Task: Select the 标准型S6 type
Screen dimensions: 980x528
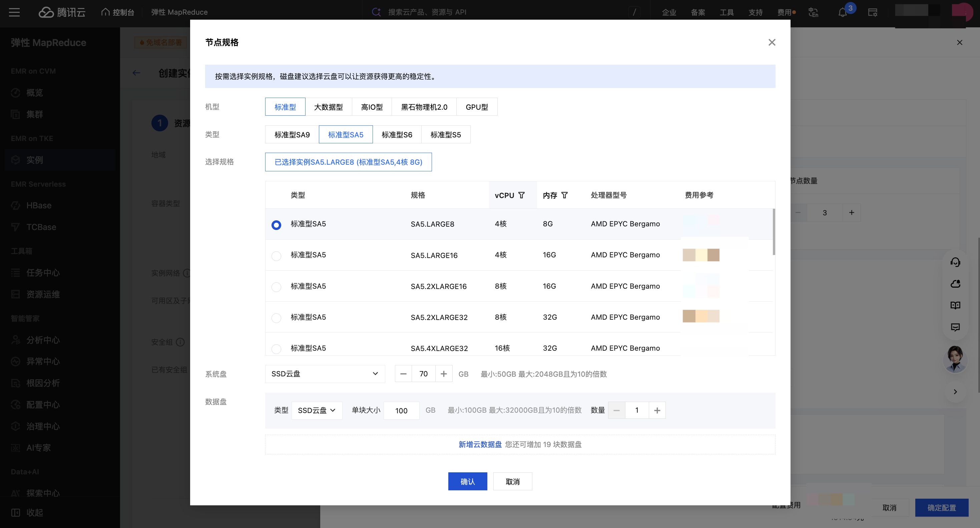Action: click(x=397, y=135)
